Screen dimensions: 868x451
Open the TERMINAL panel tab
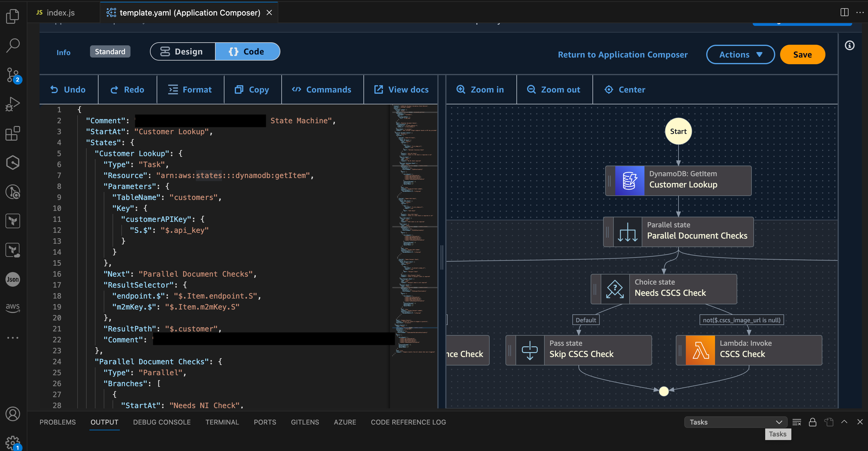click(222, 422)
